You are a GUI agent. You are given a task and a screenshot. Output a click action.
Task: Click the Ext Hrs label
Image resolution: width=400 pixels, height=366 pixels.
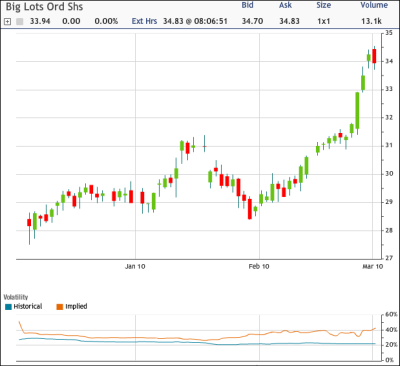click(x=144, y=21)
